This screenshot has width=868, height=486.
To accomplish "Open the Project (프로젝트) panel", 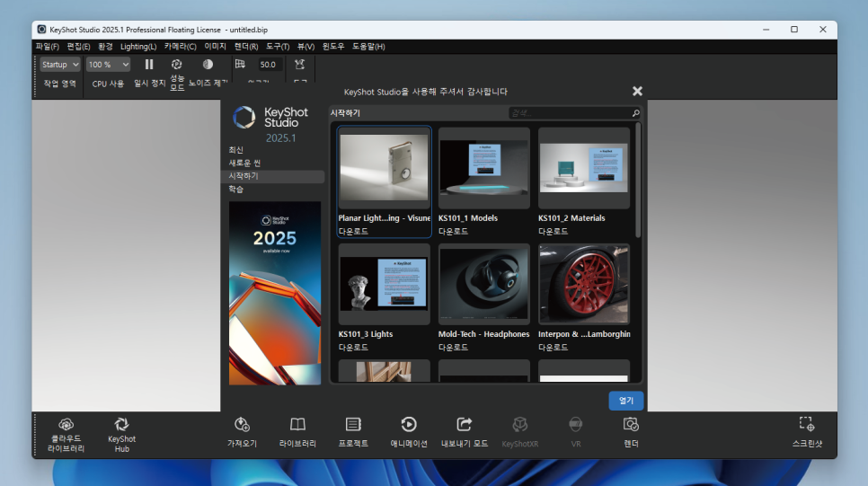I will tap(353, 432).
